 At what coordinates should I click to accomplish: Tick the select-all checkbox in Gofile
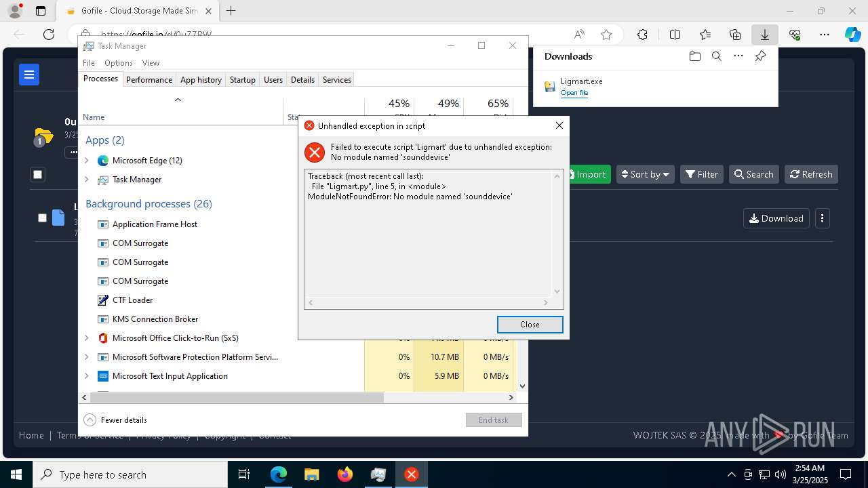[x=38, y=174]
